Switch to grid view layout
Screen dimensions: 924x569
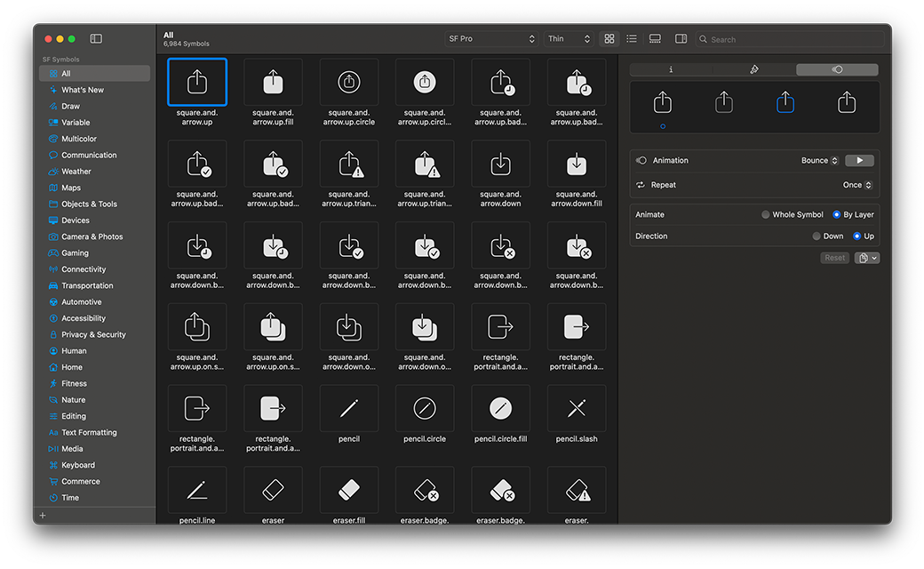609,39
